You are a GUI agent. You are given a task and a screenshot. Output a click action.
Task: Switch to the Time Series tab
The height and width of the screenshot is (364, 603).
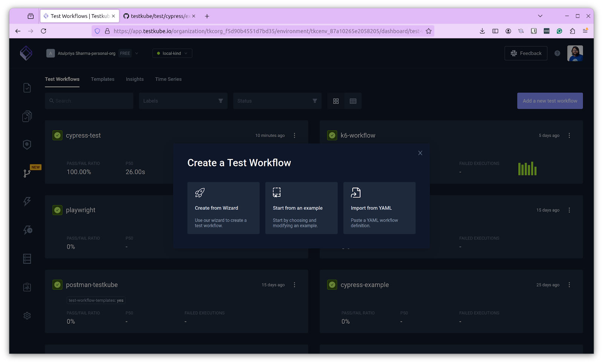(168, 79)
